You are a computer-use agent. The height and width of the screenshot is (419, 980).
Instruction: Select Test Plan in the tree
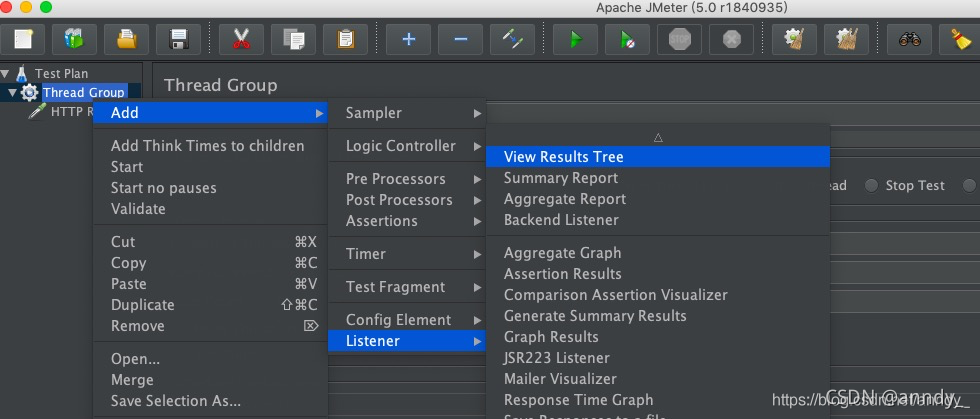61,74
